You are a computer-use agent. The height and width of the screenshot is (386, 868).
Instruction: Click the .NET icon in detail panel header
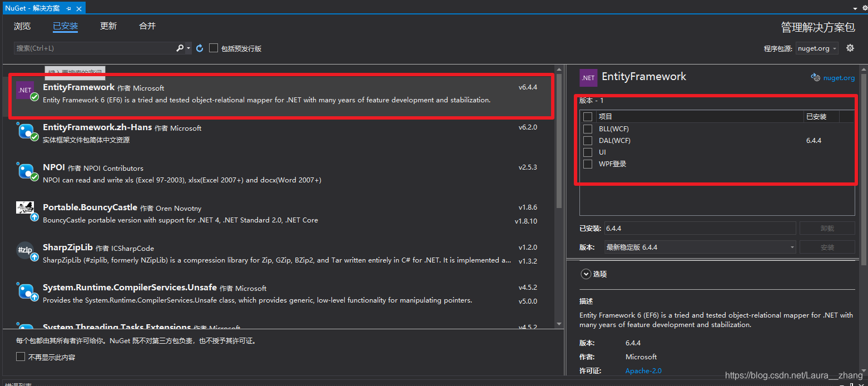click(x=588, y=78)
